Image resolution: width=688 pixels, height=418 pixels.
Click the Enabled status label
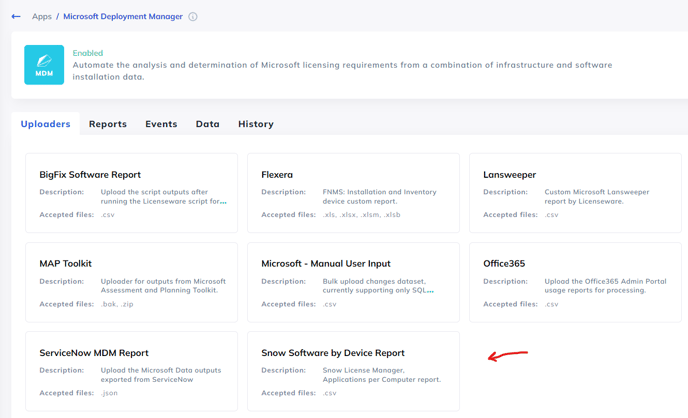coord(88,53)
